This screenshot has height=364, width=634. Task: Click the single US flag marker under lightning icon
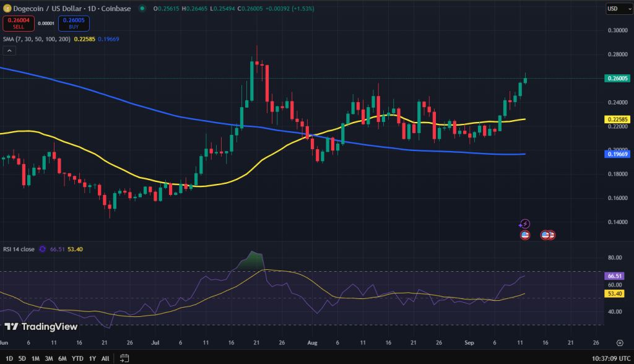point(525,235)
